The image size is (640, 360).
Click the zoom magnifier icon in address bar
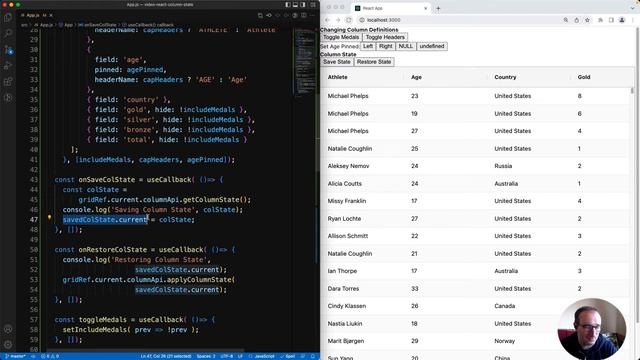pyautogui.click(x=566, y=20)
